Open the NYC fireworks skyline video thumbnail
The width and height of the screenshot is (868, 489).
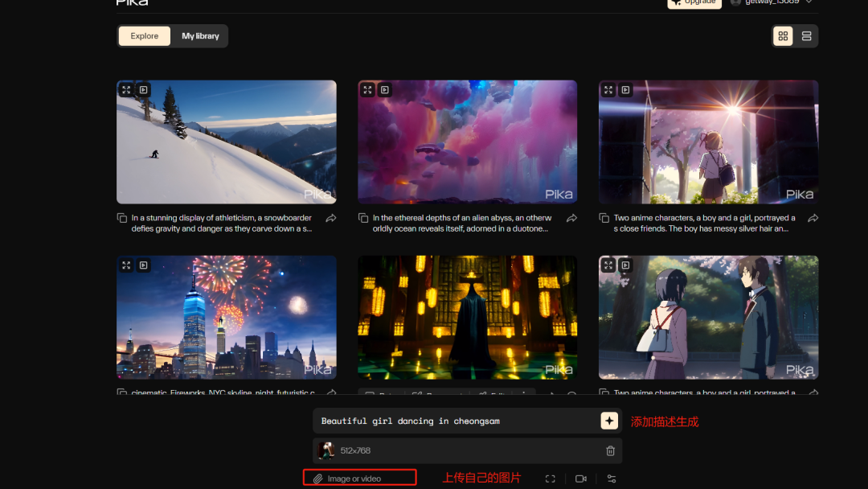(x=227, y=318)
